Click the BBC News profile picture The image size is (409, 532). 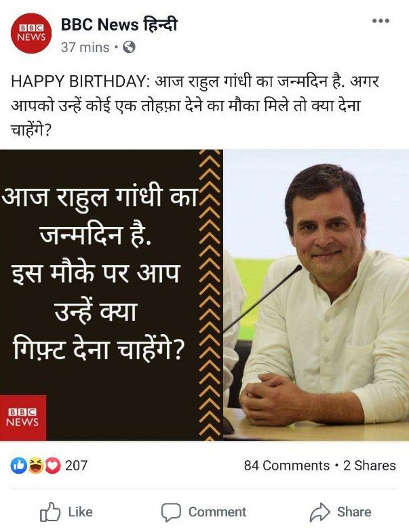[x=31, y=33]
